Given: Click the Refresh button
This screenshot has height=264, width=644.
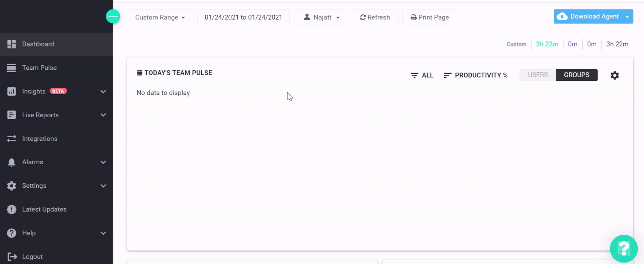Looking at the screenshot, I should tap(375, 17).
